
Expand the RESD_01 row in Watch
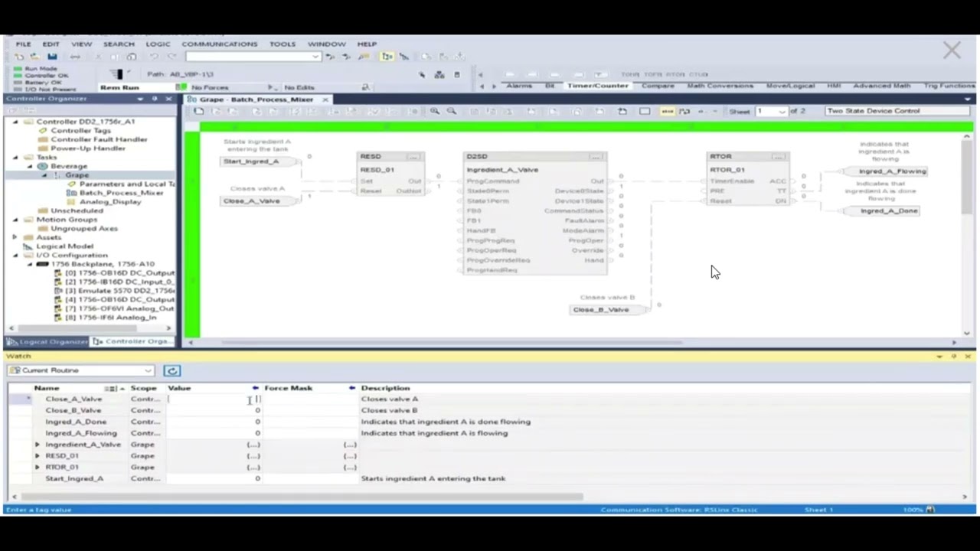click(37, 456)
